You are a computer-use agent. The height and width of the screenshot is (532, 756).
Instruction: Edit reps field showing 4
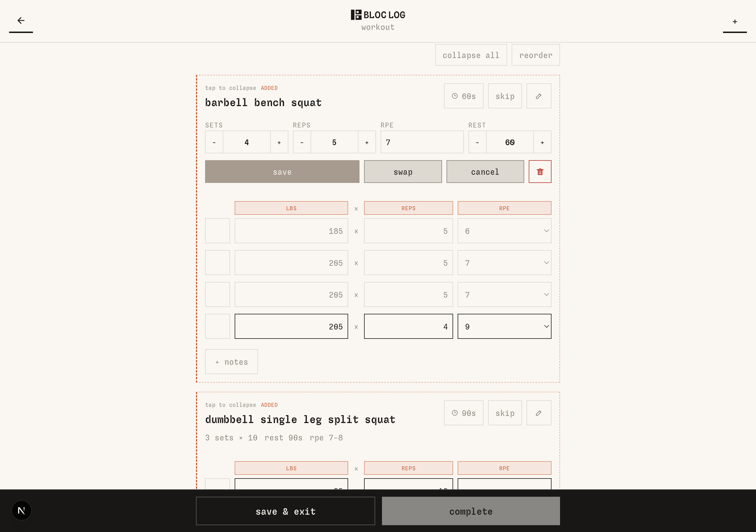[x=408, y=326]
